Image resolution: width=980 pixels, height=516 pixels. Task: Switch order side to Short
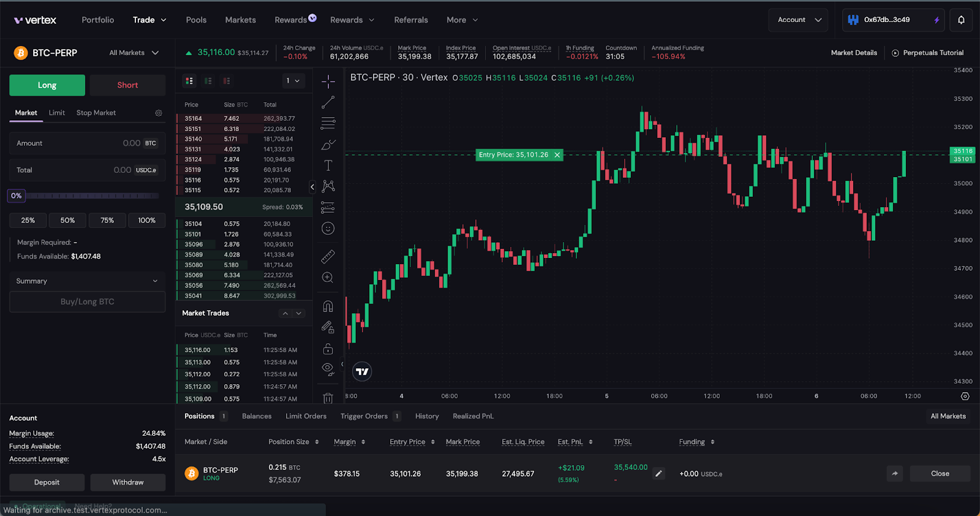coord(127,85)
